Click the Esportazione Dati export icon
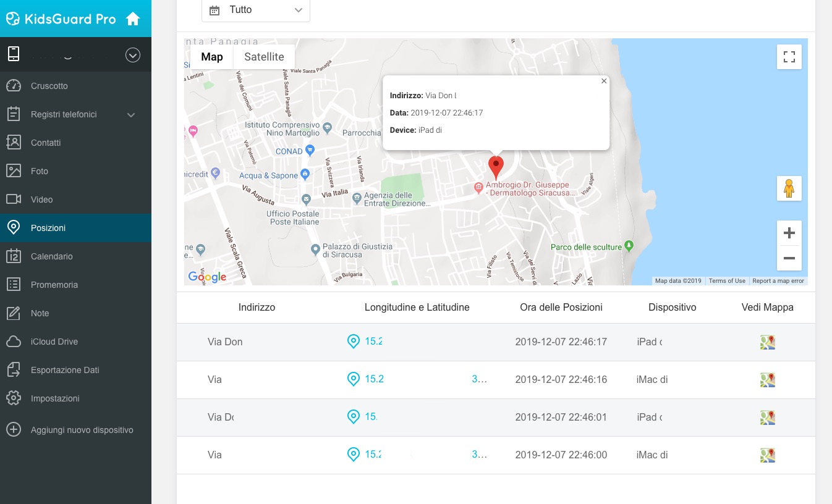 (x=14, y=370)
